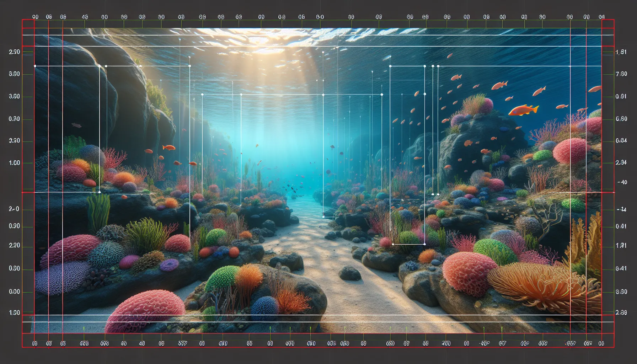Click the 377 label on bottom ruler
Viewport: 637px width, 364px height.
point(182,344)
